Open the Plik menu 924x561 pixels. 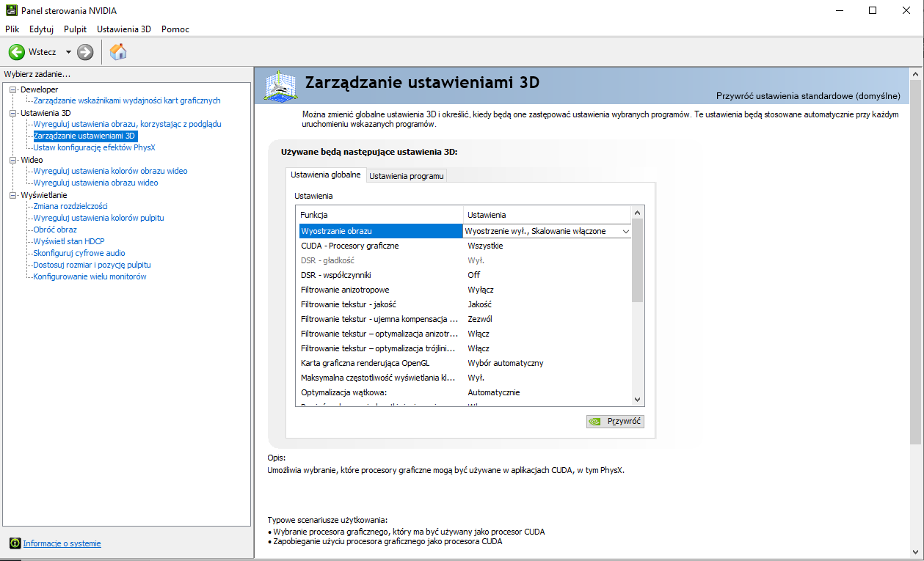point(12,29)
